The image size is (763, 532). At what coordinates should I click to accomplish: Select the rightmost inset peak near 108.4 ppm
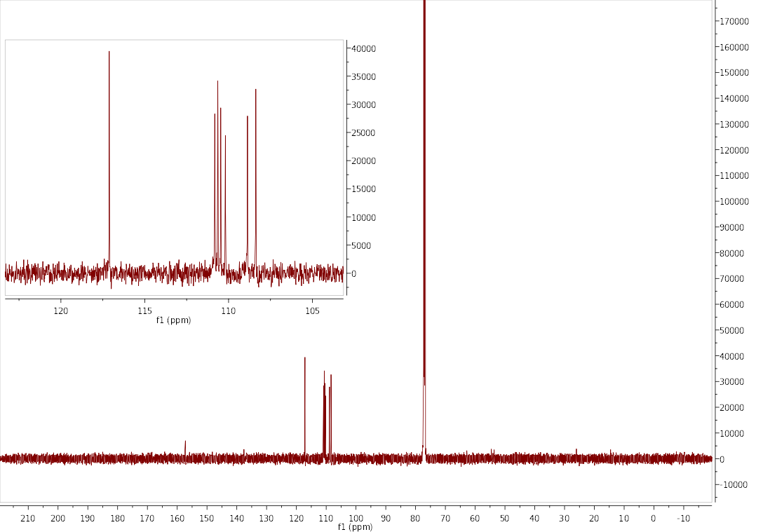click(x=256, y=175)
